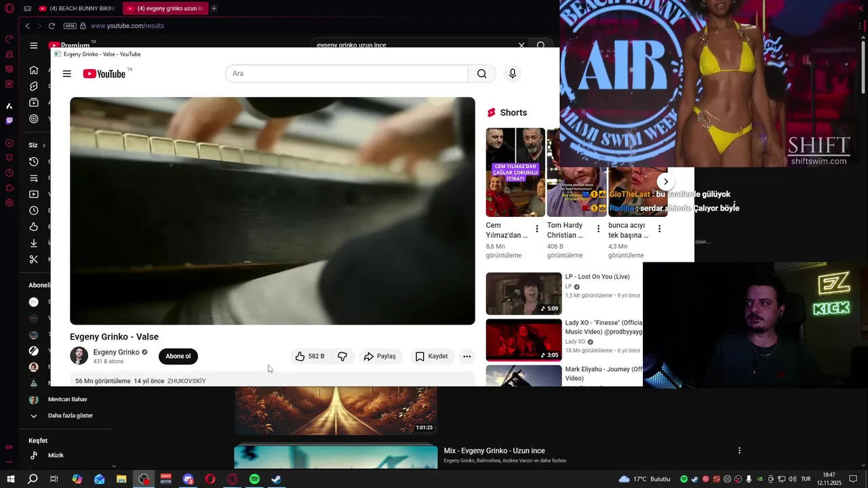Click the Valse video player
The image size is (868, 488).
click(x=272, y=211)
